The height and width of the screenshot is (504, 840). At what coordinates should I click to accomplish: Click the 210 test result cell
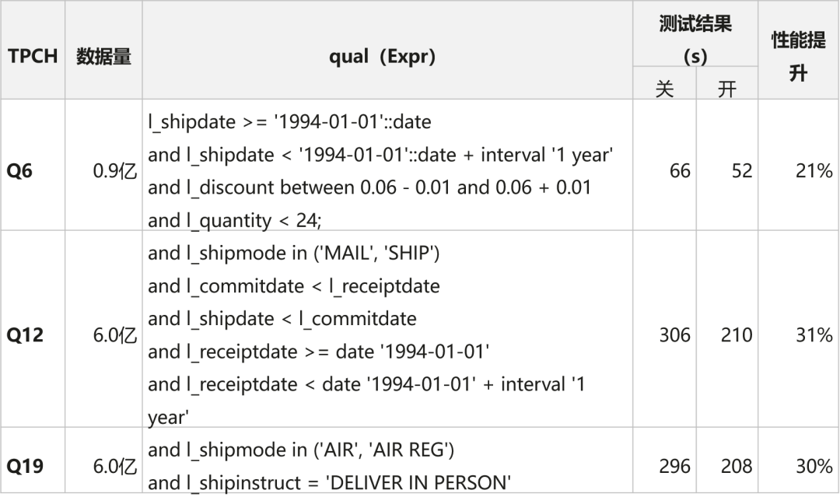737,335
